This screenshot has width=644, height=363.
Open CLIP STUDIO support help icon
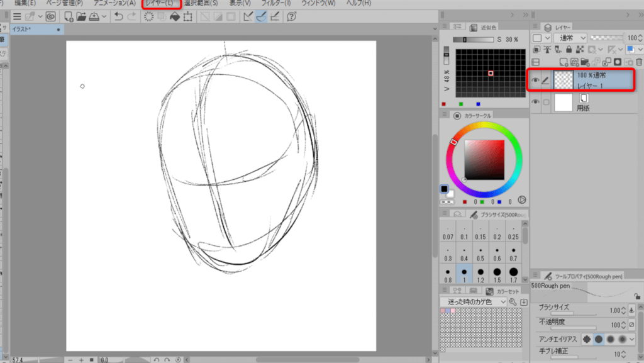coord(292,16)
